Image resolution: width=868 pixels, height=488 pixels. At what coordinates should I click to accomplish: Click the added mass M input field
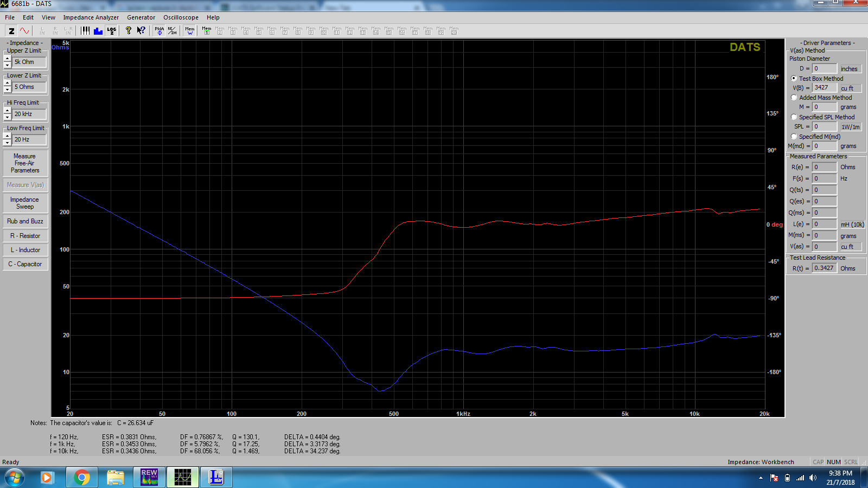pyautogui.click(x=824, y=107)
